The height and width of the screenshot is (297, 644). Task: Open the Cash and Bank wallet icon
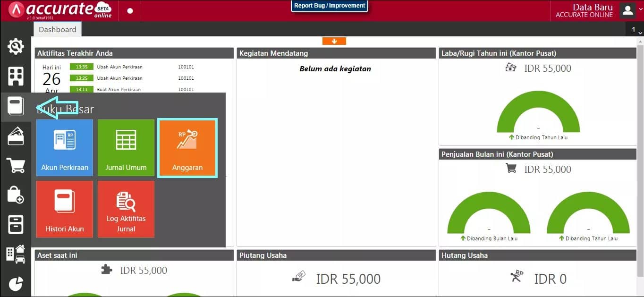pos(16,136)
